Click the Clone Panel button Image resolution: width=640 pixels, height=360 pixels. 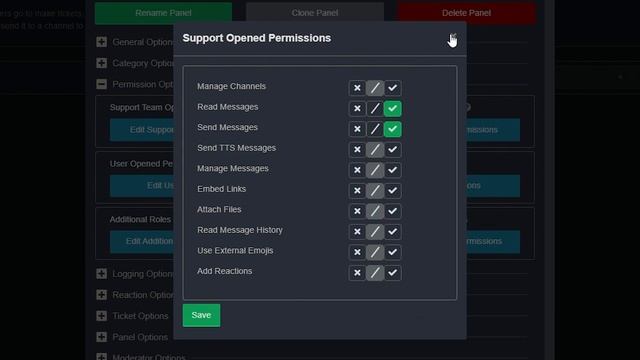[x=315, y=13]
